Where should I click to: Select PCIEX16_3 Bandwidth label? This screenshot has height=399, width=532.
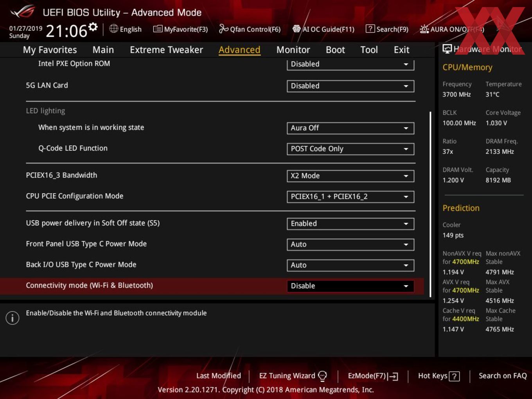61,175
